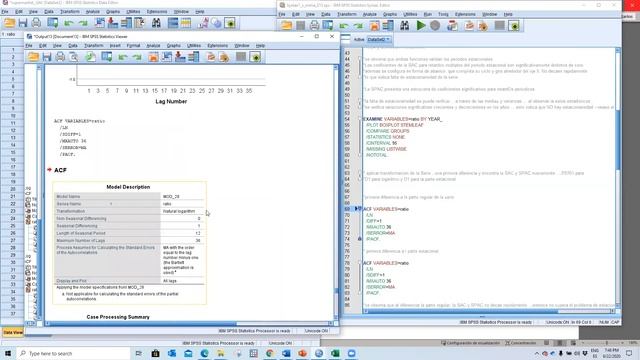Save the output document in Viewer

coord(47,57)
